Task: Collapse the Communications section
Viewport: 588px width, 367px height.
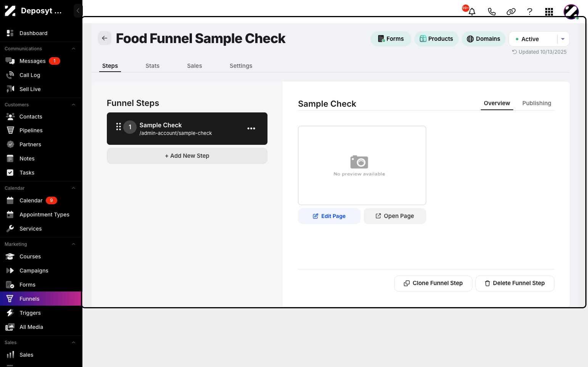Action: (x=74, y=49)
